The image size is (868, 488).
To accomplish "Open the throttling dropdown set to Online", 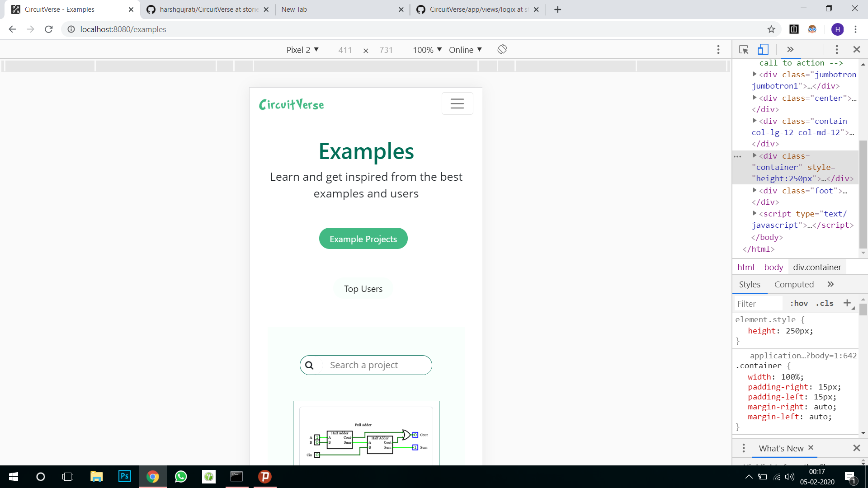I will [x=465, y=50].
